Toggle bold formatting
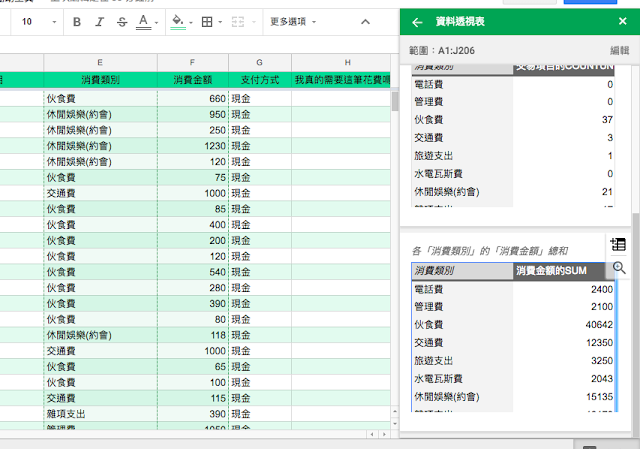The image size is (640, 449). coord(77,22)
